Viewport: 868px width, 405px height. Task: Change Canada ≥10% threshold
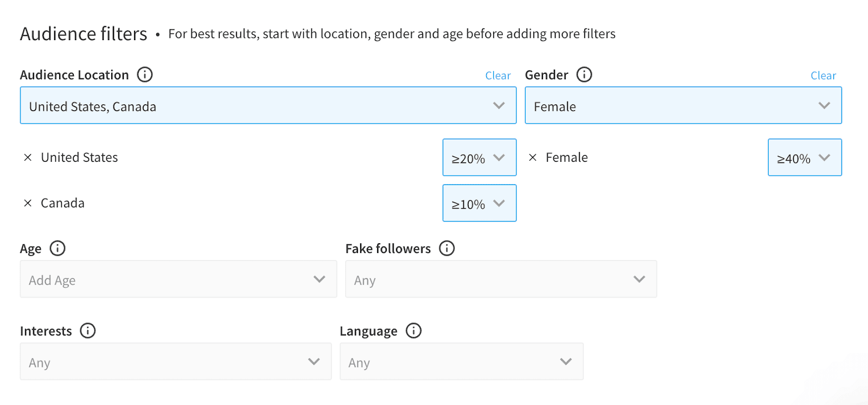[479, 203]
